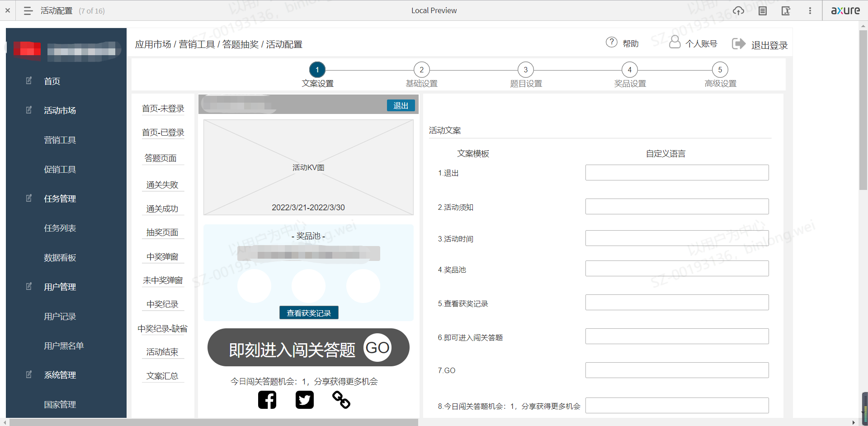Click 应用市场 in the breadcrumb

[x=153, y=44]
